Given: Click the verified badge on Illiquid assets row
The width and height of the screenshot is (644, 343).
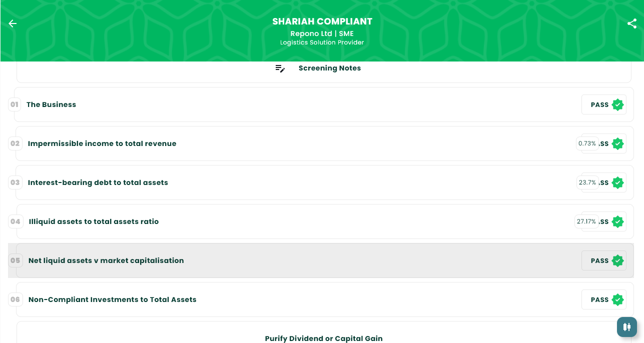Looking at the screenshot, I should [x=617, y=221].
